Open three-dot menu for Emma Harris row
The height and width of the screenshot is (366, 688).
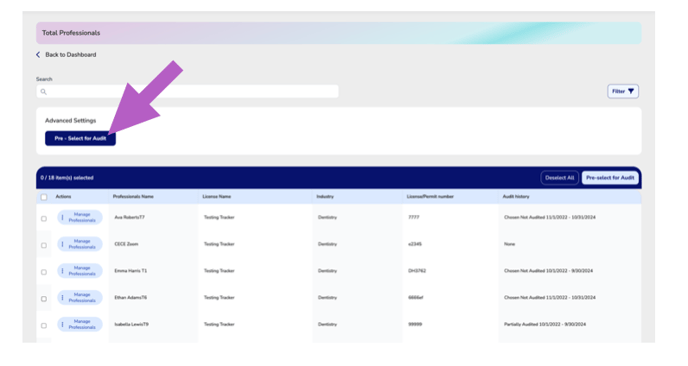pyautogui.click(x=62, y=271)
